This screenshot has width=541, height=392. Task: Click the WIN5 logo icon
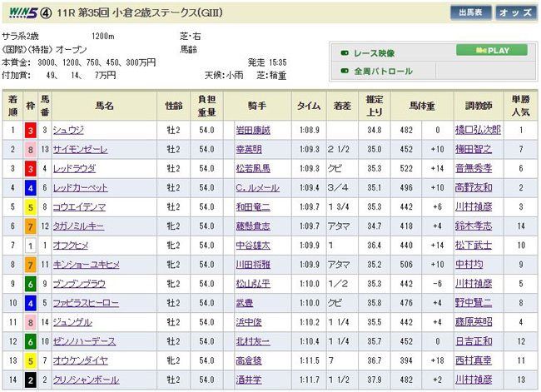20,12
